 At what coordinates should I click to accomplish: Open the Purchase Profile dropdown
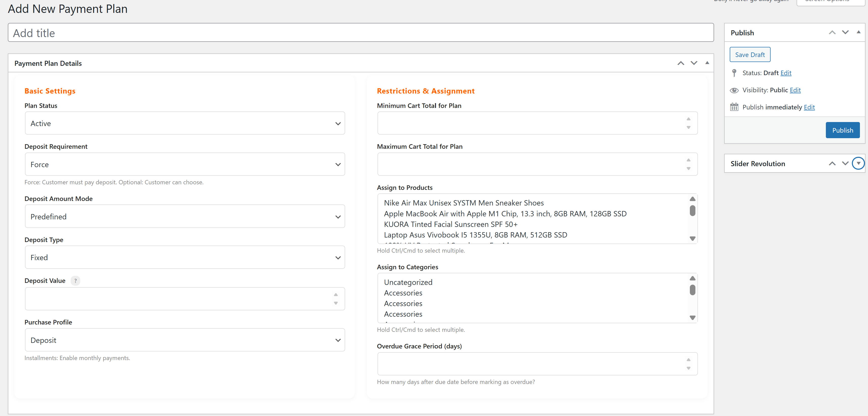(185, 340)
